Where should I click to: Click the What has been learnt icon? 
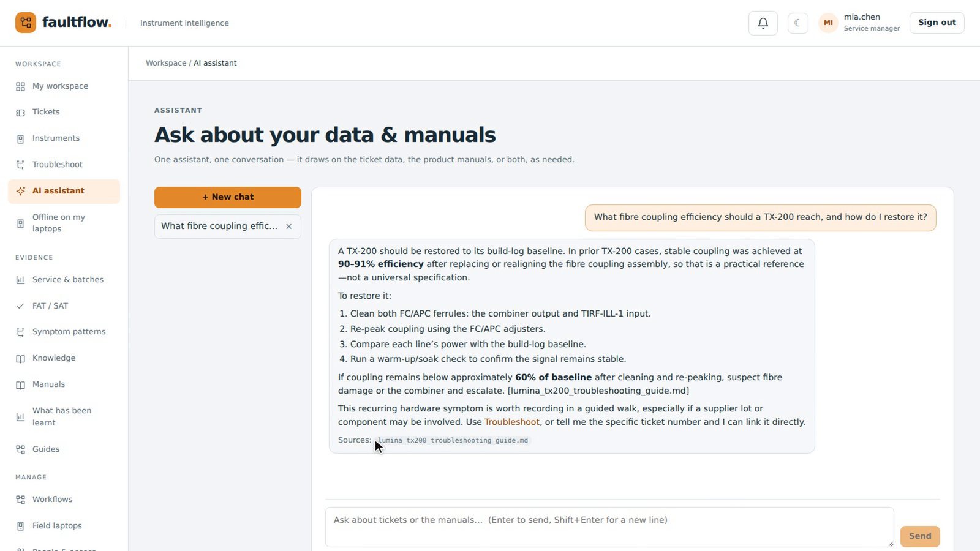[21, 417]
